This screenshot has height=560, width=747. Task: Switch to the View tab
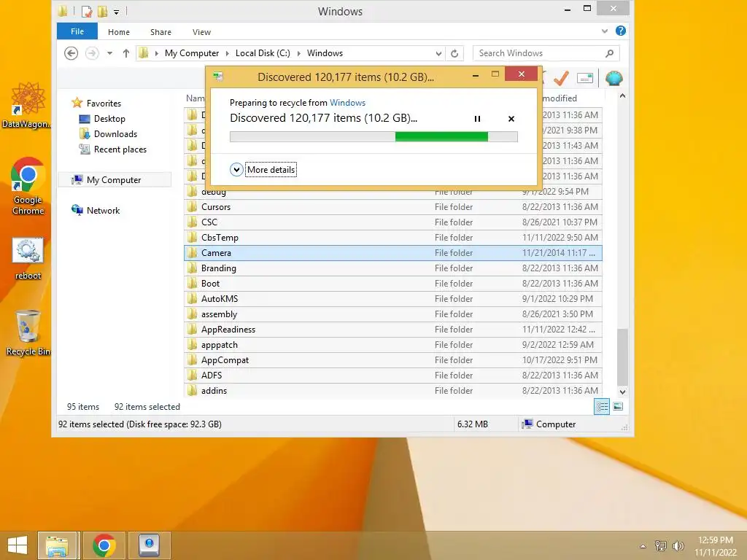[201, 32]
